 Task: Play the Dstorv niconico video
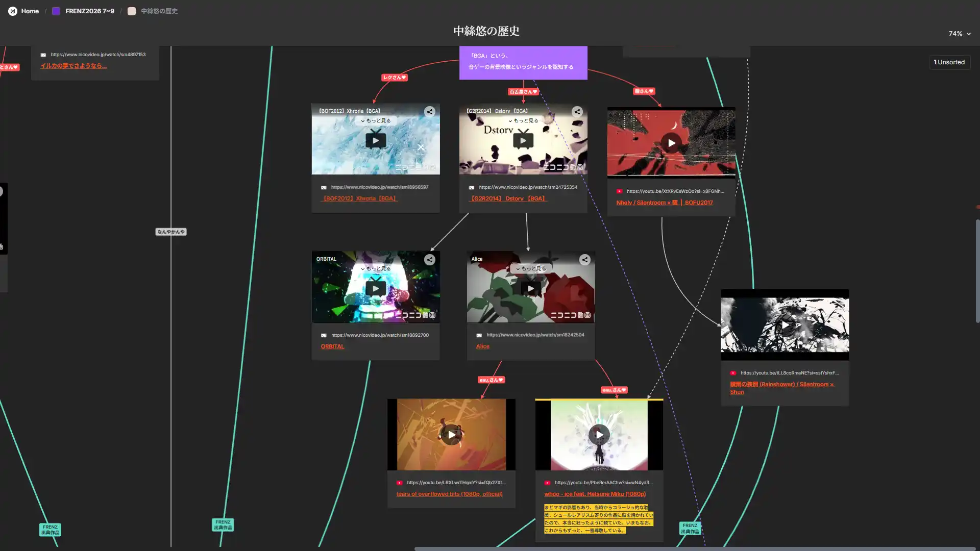pos(523,140)
